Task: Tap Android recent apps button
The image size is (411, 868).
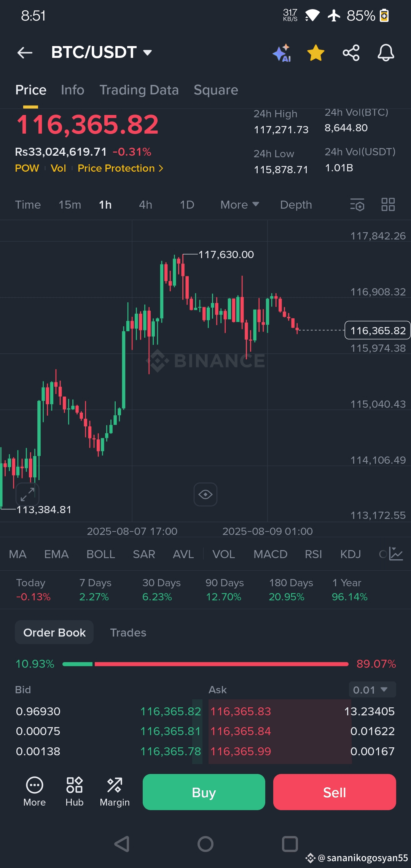Action: 290,844
